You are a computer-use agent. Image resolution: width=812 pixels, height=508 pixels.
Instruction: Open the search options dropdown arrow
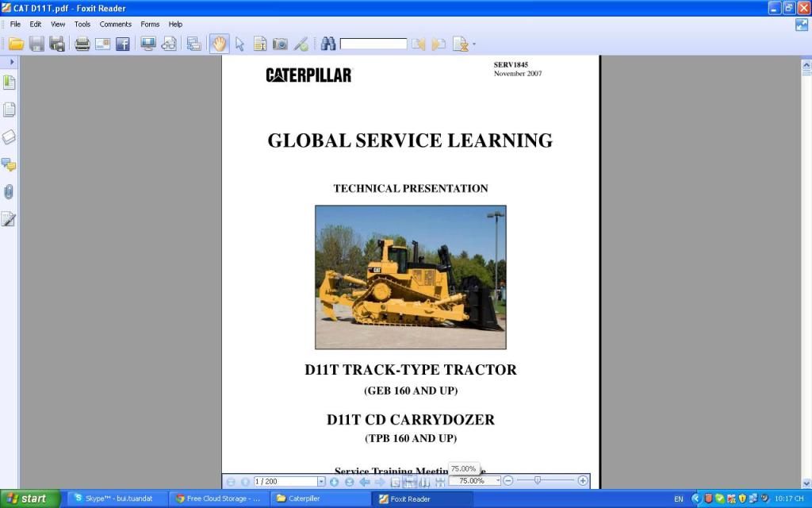473,44
